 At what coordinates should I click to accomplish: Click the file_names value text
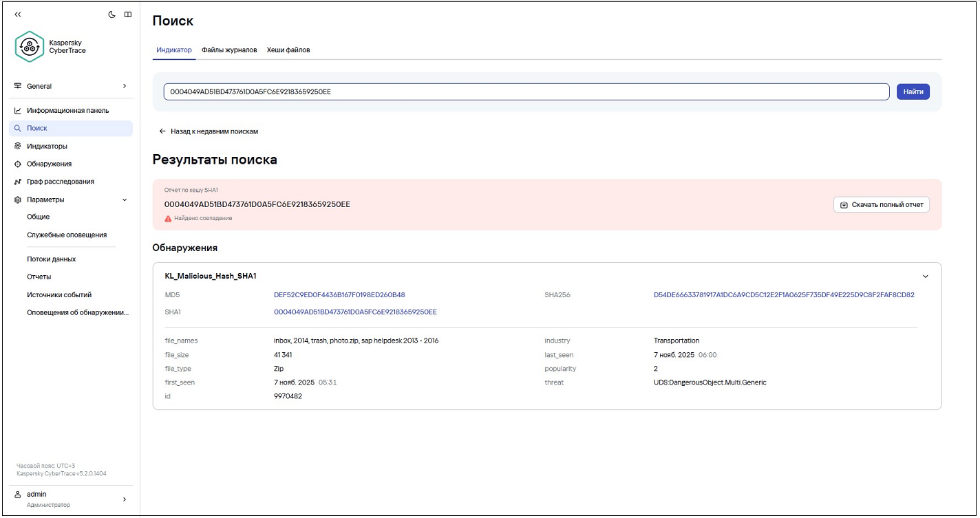(x=356, y=341)
